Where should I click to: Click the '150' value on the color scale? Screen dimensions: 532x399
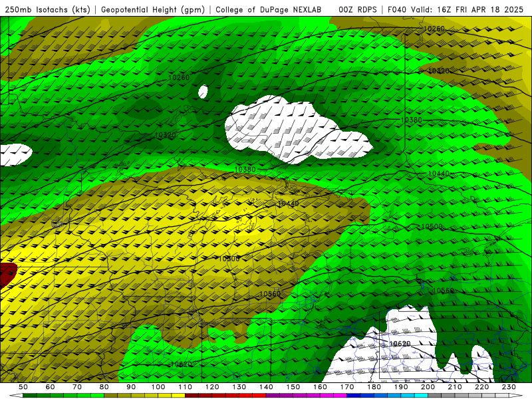tap(293, 387)
